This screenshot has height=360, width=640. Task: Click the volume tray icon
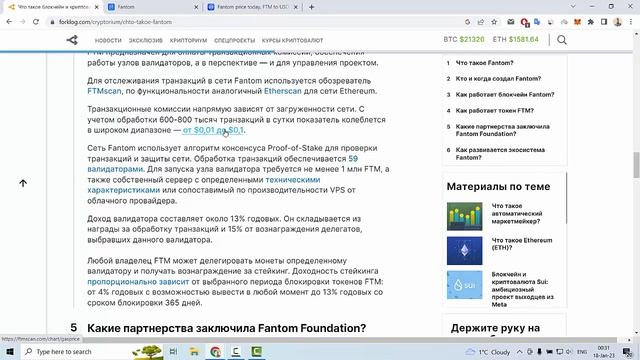[x=569, y=351]
